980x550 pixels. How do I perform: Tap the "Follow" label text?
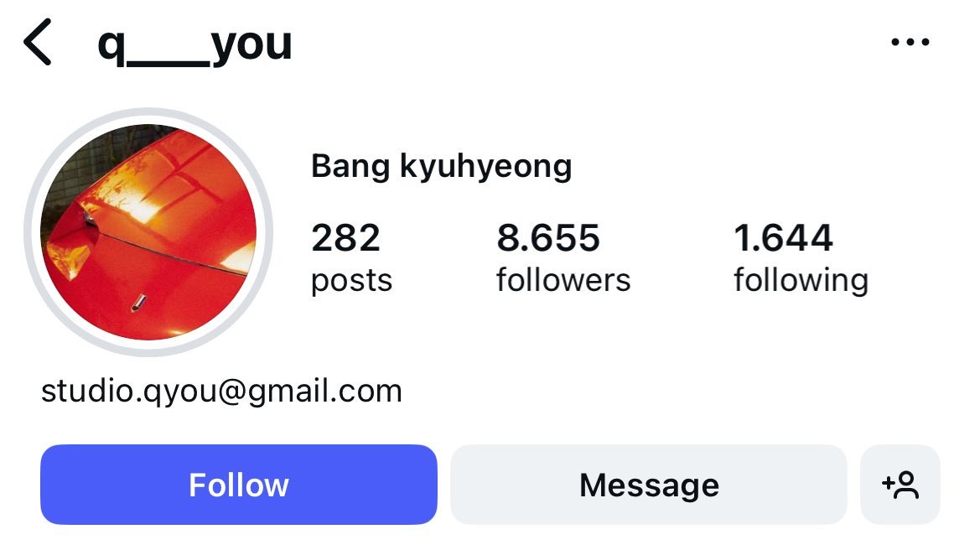coord(239,485)
